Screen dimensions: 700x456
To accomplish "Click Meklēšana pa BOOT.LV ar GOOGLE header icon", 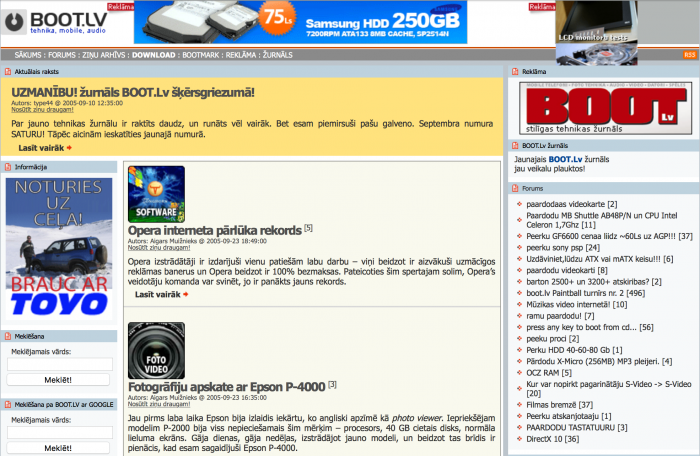I will point(8,405).
